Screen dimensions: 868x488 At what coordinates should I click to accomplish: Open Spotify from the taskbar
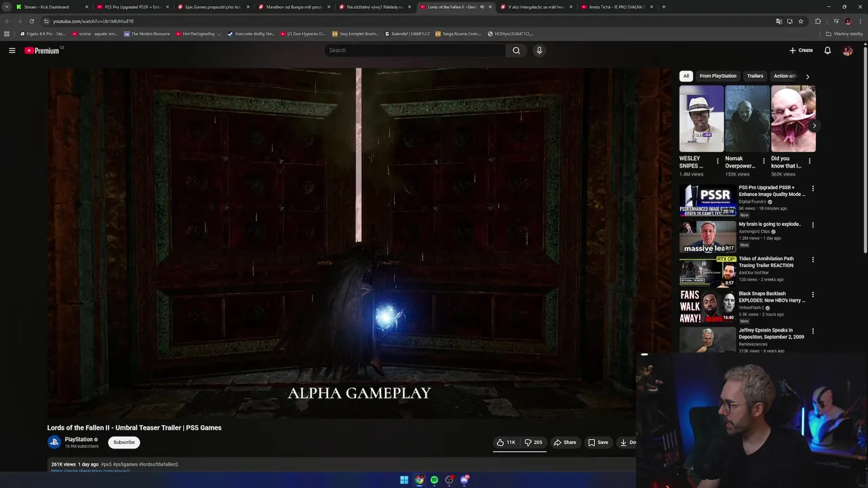pyautogui.click(x=434, y=480)
